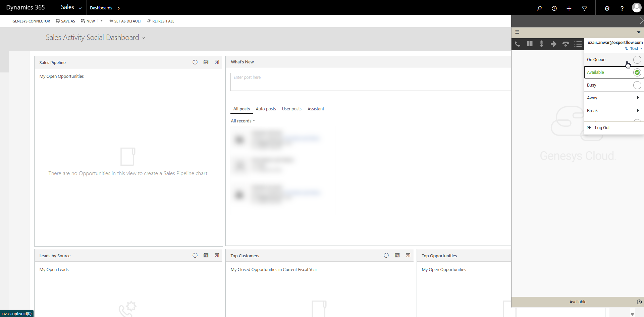Viewport: 644px width, 317px height.
Task: Select the Busy status radio button
Action: pyautogui.click(x=637, y=85)
